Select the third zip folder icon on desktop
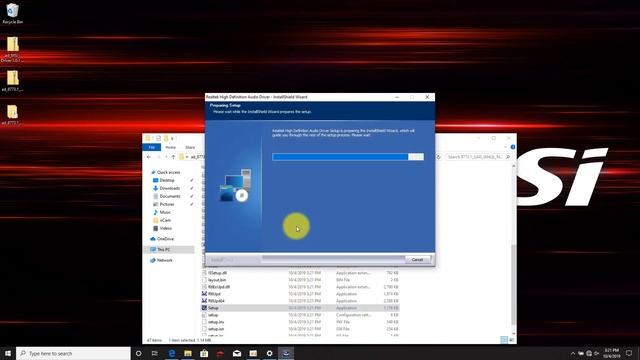Screen dimensions: 640x360 coord(12,114)
